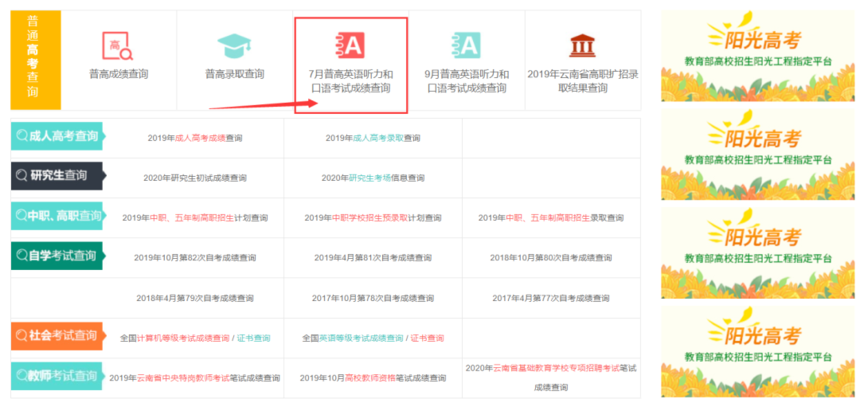Click the topmost 阳光高考 banner
The image size is (860, 399).
coord(757,55)
